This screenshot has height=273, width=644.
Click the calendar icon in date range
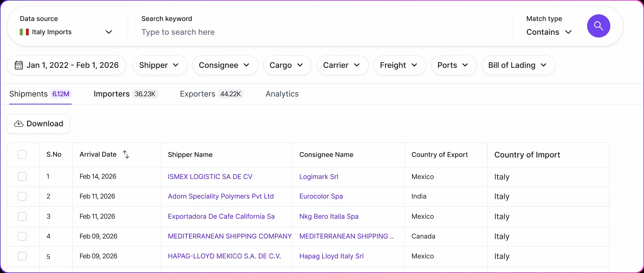(x=19, y=65)
